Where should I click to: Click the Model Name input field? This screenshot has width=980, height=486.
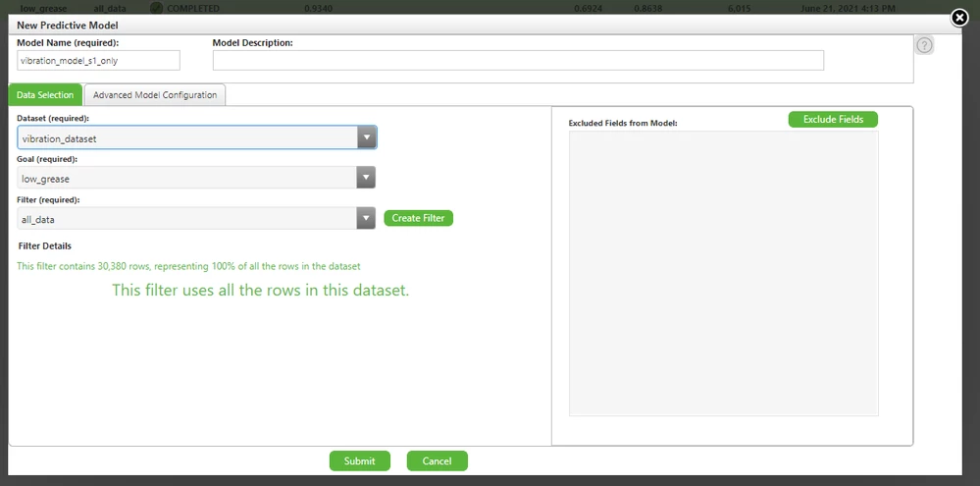99,61
